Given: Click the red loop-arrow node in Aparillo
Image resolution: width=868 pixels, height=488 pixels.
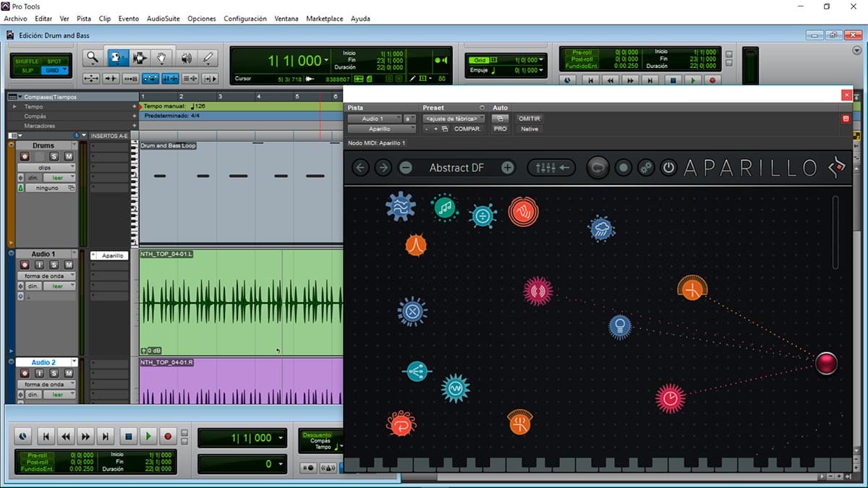Looking at the screenshot, I should pyautogui.click(x=401, y=424).
